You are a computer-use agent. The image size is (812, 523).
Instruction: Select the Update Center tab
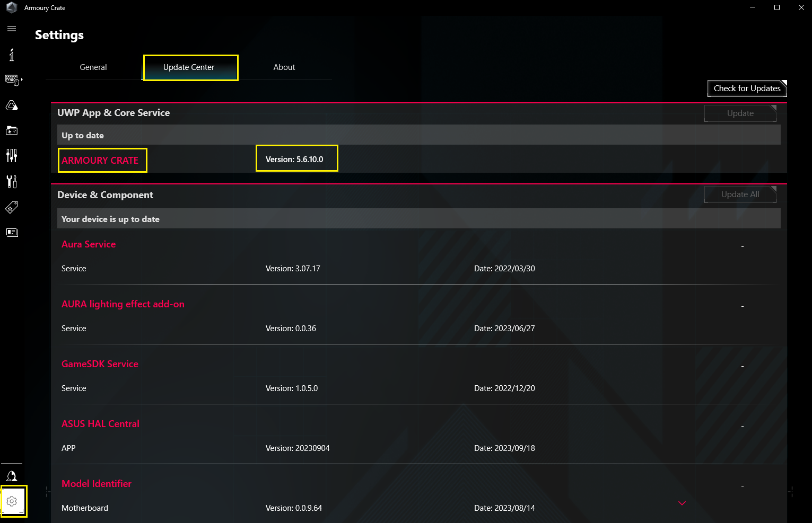(189, 67)
